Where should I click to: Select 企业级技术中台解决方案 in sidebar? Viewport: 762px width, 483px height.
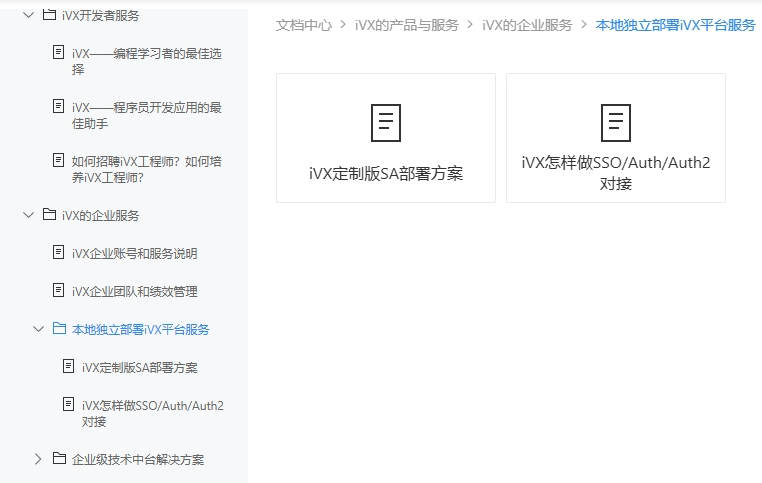tap(138, 459)
